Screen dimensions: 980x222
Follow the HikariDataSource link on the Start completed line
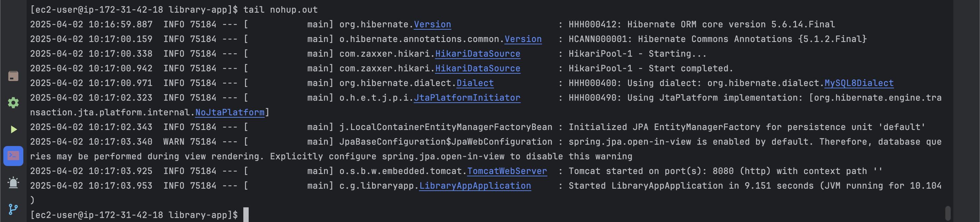click(x=477, y=68)
